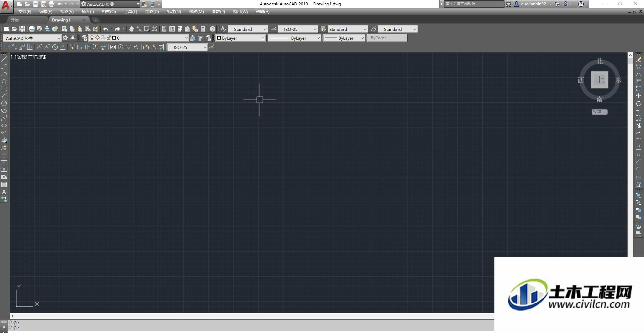This screenshot has width=644, height=333.
Task: Toggle layer 0 on/off lightbulb
Action: click(x=92, y=38)
